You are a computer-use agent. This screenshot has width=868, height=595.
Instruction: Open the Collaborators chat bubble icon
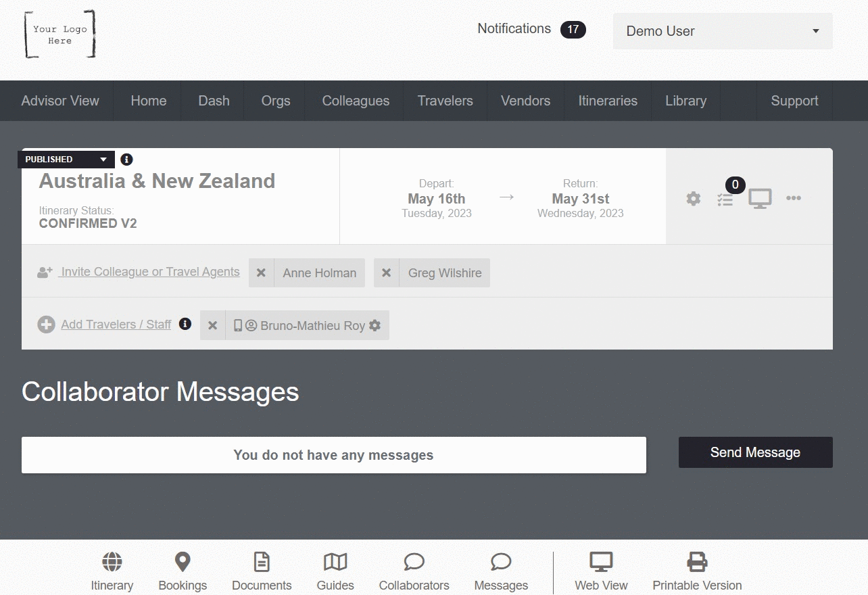click(414, 561)
